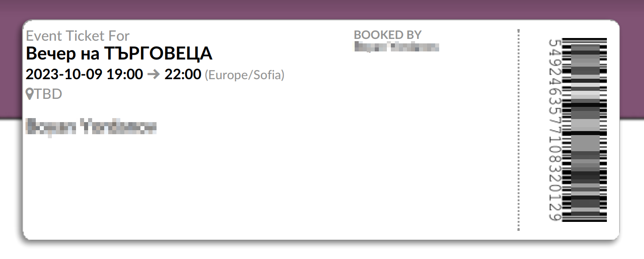Click the blurred name under BOOKED BY
644x259 pixels.
coord(396,47)
